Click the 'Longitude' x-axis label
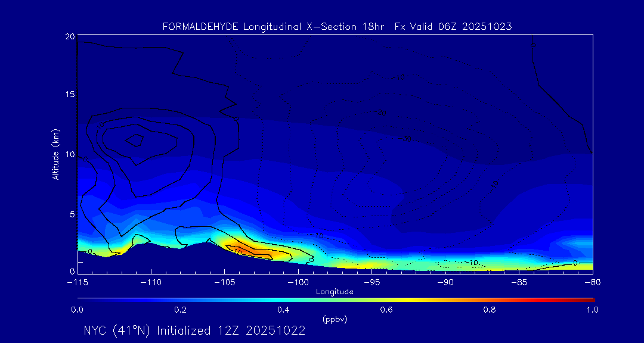 coord(335,291)
